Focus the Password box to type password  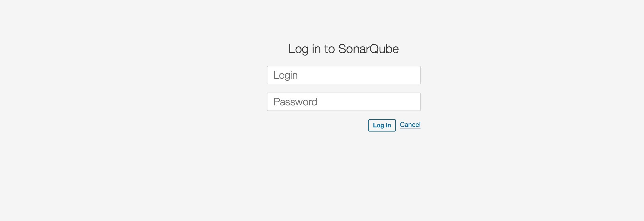point(344,102)
